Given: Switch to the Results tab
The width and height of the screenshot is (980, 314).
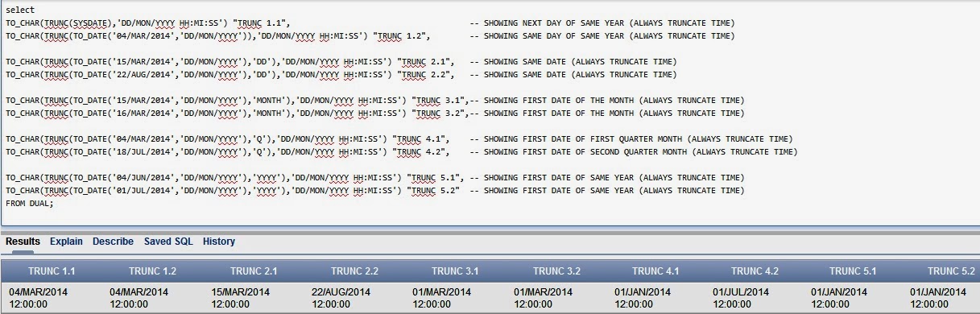Looking at the screenshot, I should pos(23,241).
